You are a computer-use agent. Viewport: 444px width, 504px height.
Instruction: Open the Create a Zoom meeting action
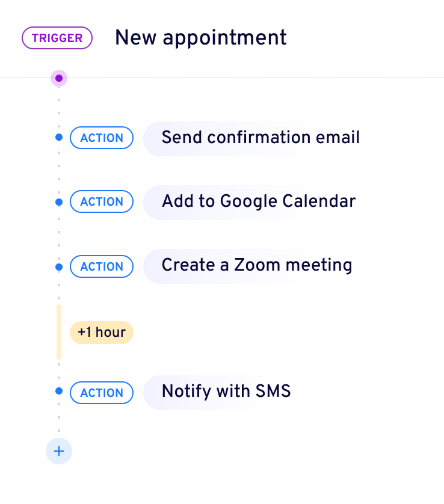click(x=256, y=265)
